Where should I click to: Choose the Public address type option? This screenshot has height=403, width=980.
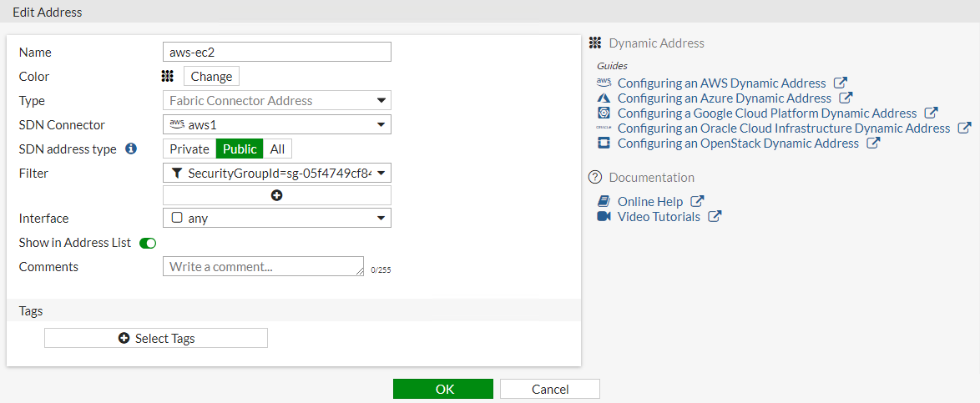[x=240, y=149]
